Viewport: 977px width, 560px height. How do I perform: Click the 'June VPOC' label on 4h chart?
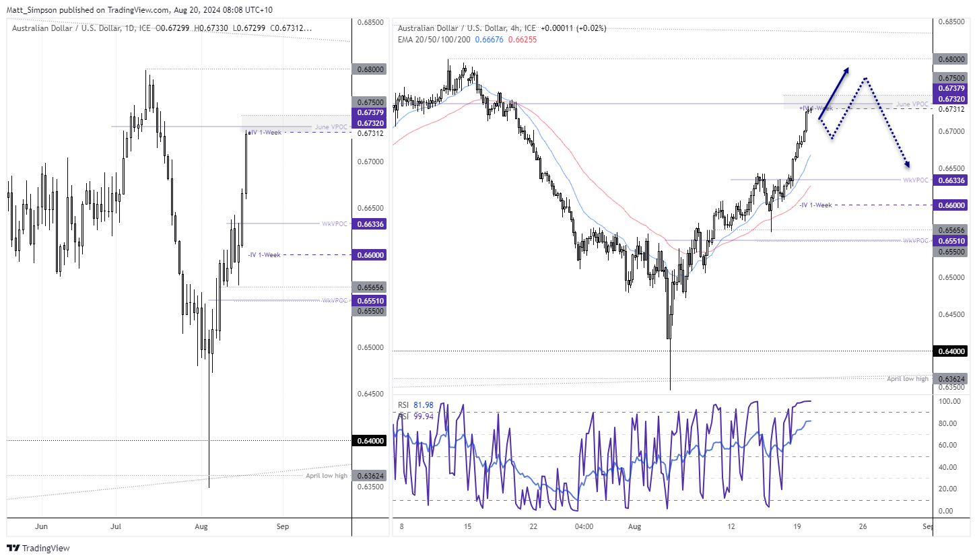click(912, 104)
